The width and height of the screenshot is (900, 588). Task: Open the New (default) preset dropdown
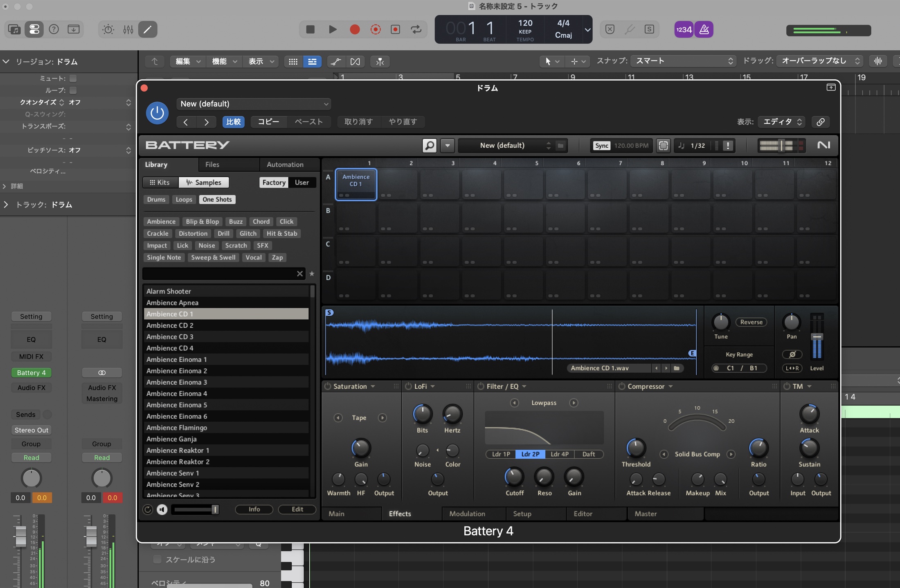click(x=254, y=104)
